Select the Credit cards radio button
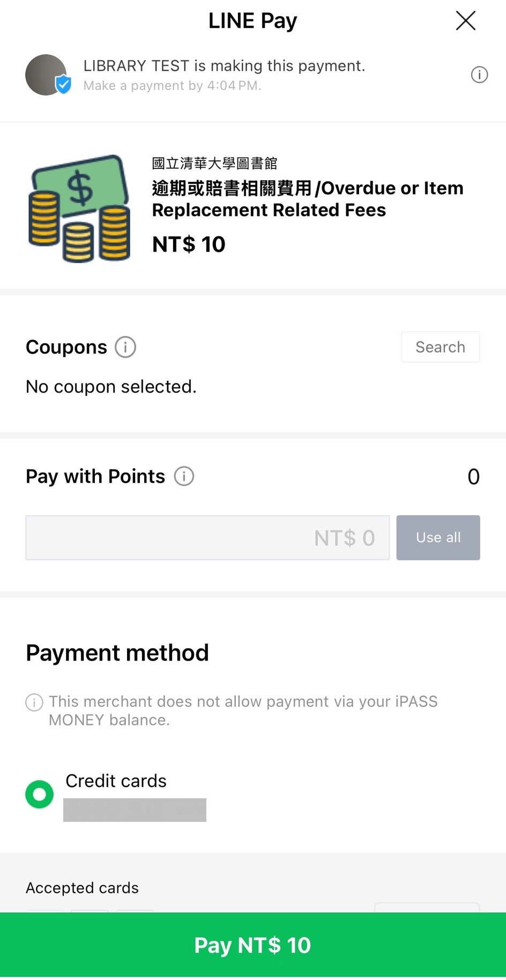Screen dimensions: 506x980 click(39, 794)
